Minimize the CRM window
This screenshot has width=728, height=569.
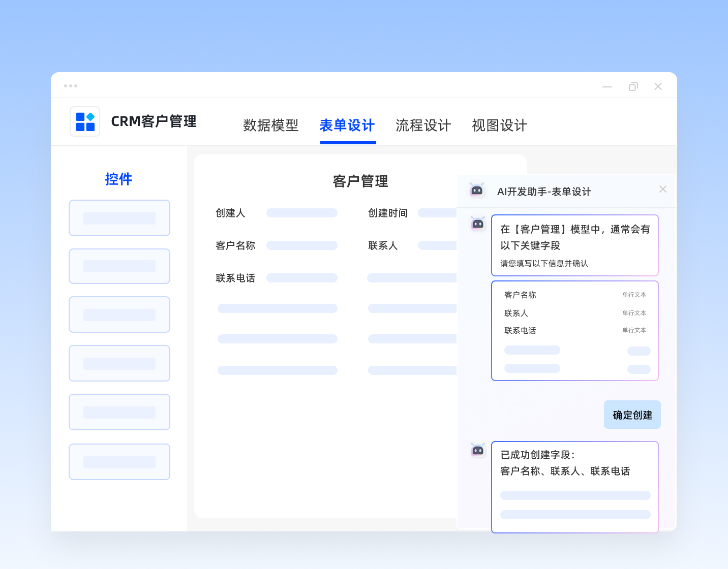607,87
